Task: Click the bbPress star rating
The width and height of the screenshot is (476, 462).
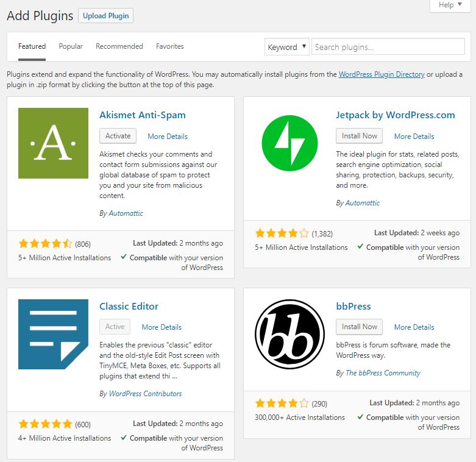Action: pos(282,403)
